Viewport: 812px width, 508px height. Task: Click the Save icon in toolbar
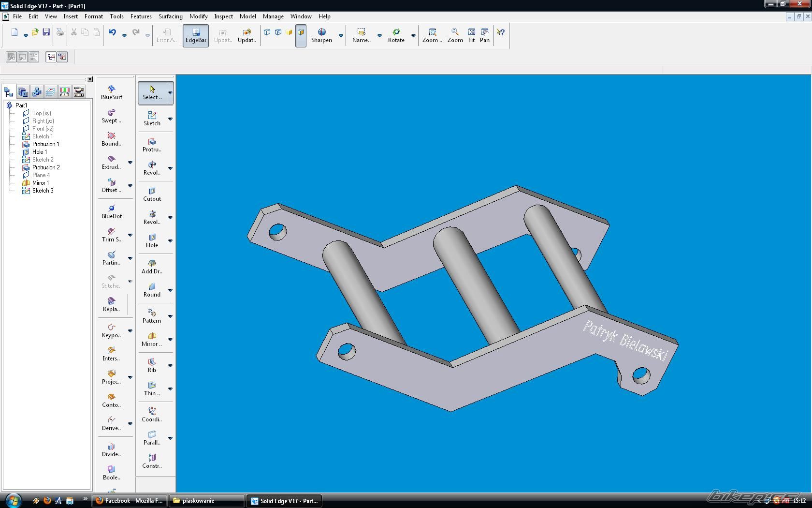pyautogui.click(x=46, y=32)
